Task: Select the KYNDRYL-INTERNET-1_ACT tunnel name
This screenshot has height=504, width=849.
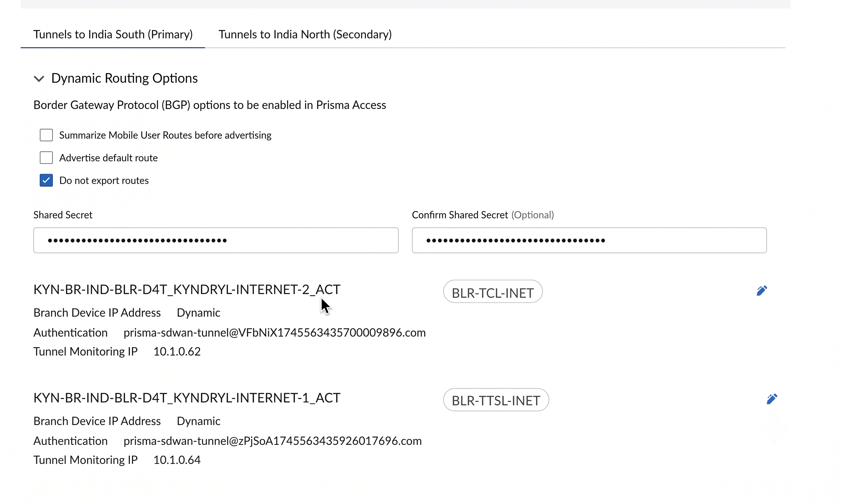Action: point(187,398)
